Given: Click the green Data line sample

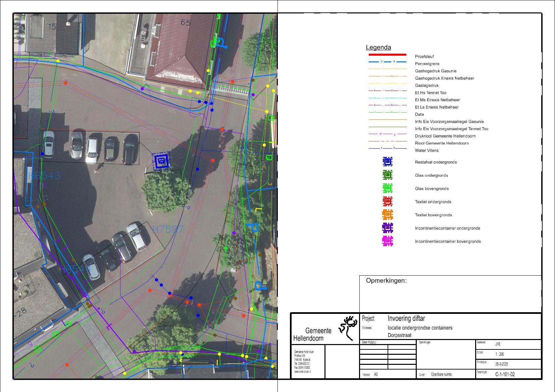Looking at the screenshot, I should (x=387, y=112).
